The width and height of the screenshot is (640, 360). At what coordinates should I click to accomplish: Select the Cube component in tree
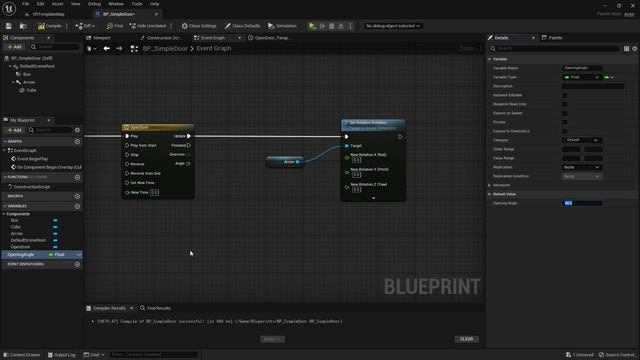point(31,90)
